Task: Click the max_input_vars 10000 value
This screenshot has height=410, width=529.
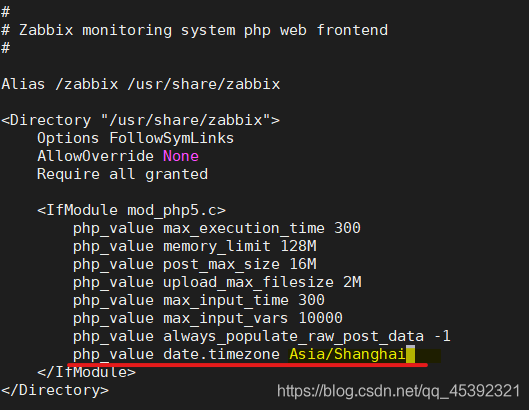Action: (x=321, y=318)
